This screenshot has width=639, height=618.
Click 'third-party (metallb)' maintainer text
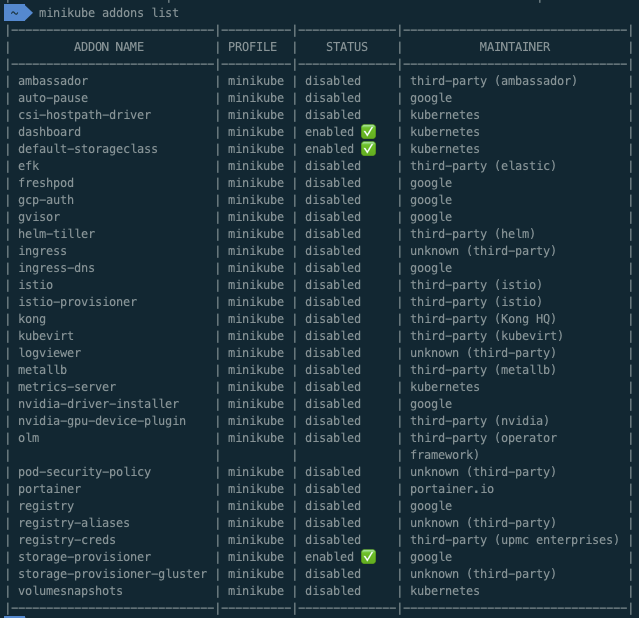point(483,370)
